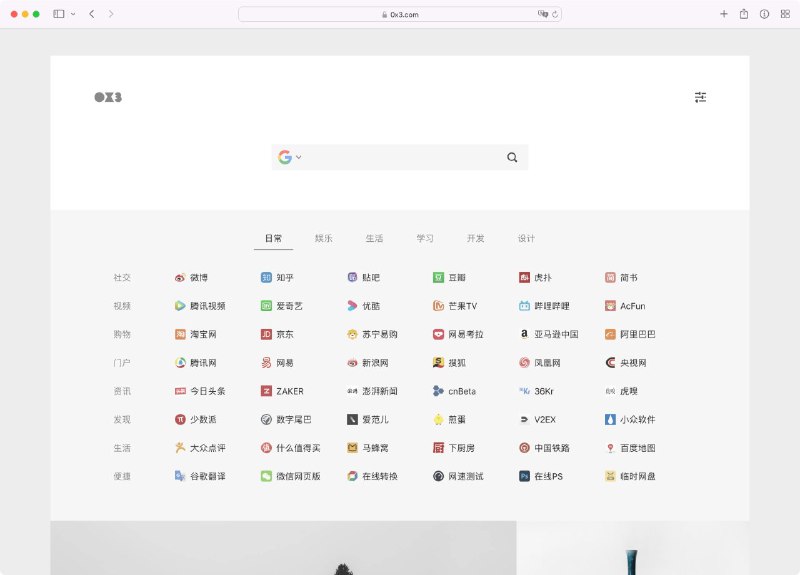Open the cnBeta link

click(x=455, y=391)
